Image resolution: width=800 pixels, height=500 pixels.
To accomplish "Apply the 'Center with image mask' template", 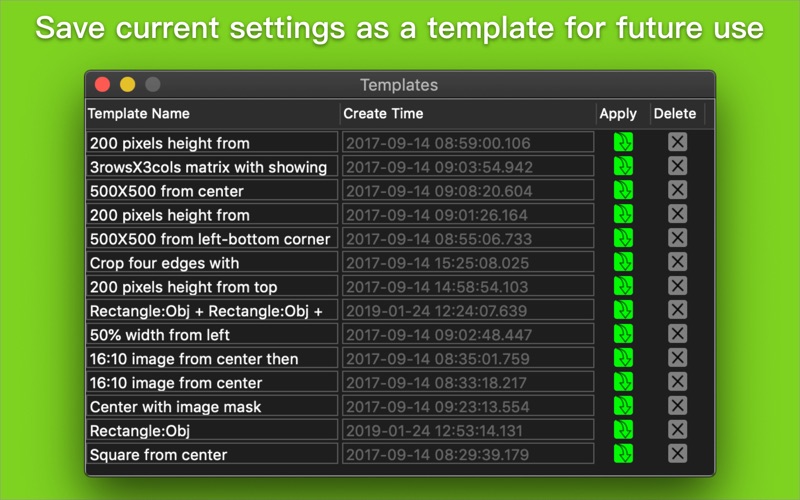I will click(623, 406).
